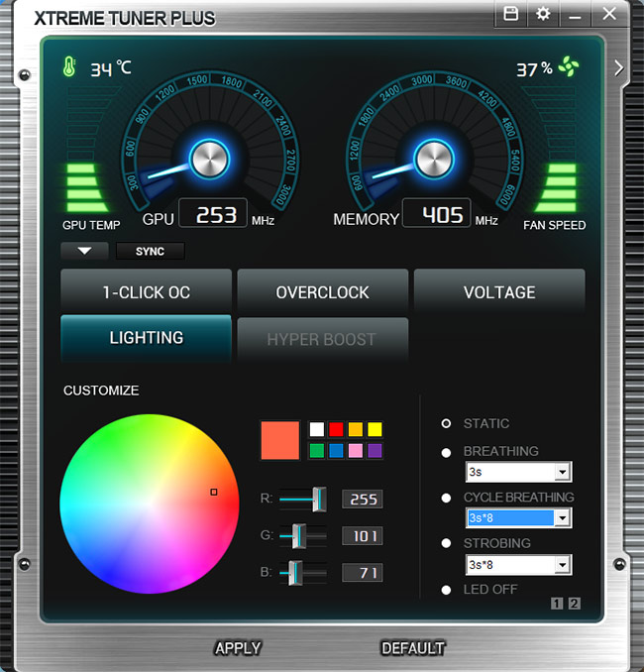Click DEFAULT to reset settings
This screenshot has width=644, height=672.
tap(413, 648)
